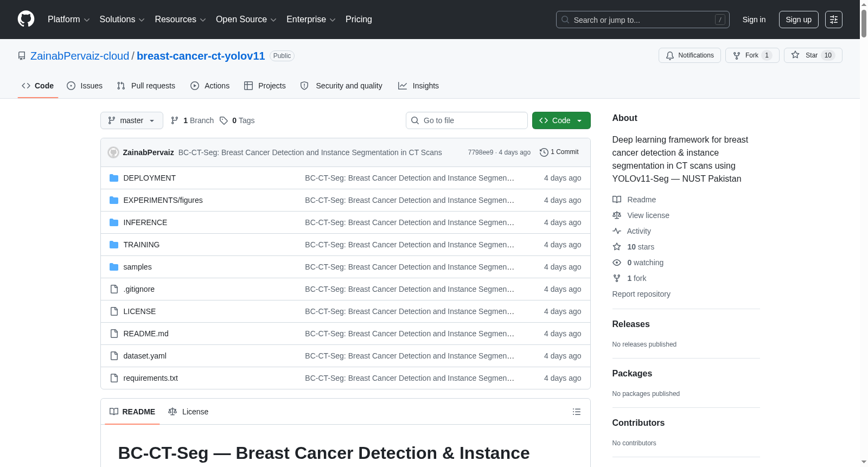Select ZainabPervaiz avatar in commit row

coord(113,152)
